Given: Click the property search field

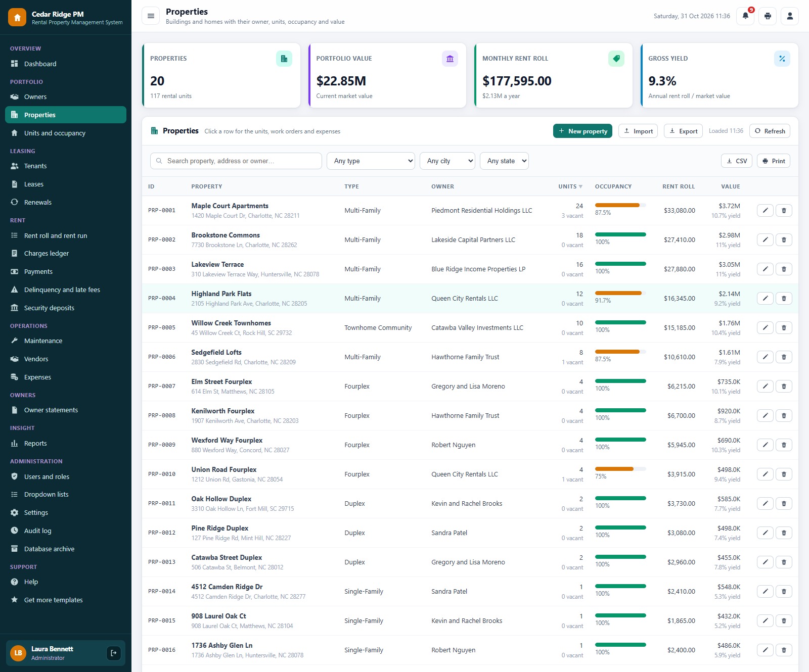Looking at the screenshot, I should point(236,161).
